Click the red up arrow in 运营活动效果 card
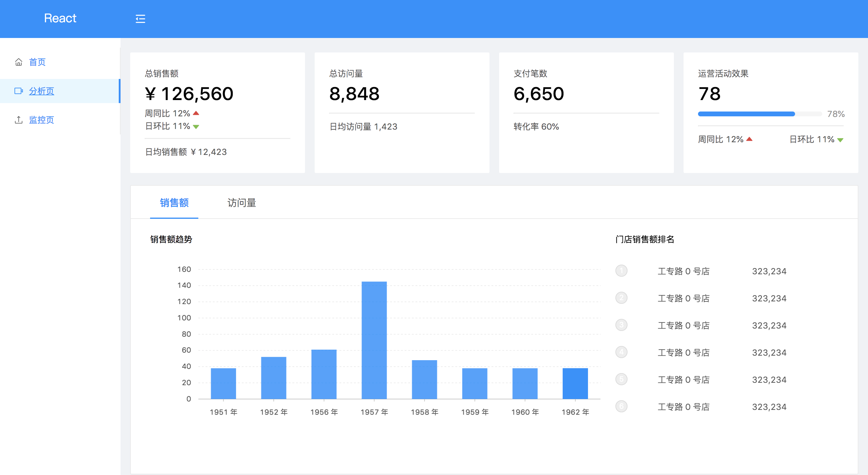 click(749, 139)
